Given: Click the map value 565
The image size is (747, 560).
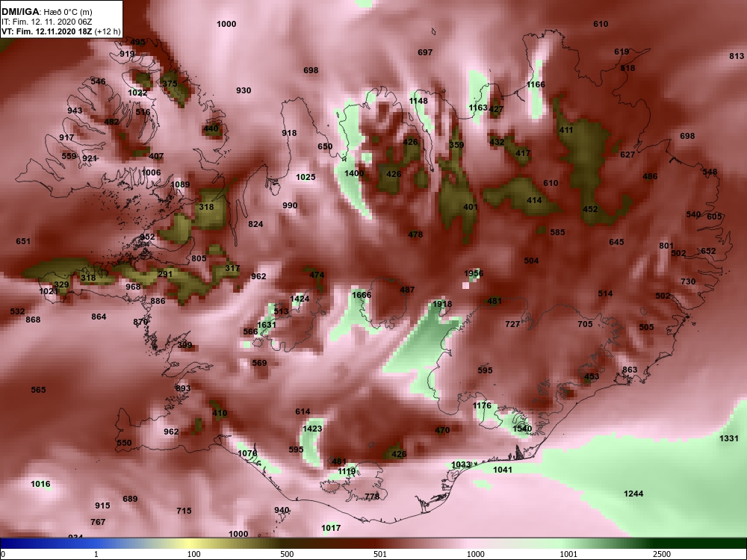Looking at the screenshot, I should 38,390.
